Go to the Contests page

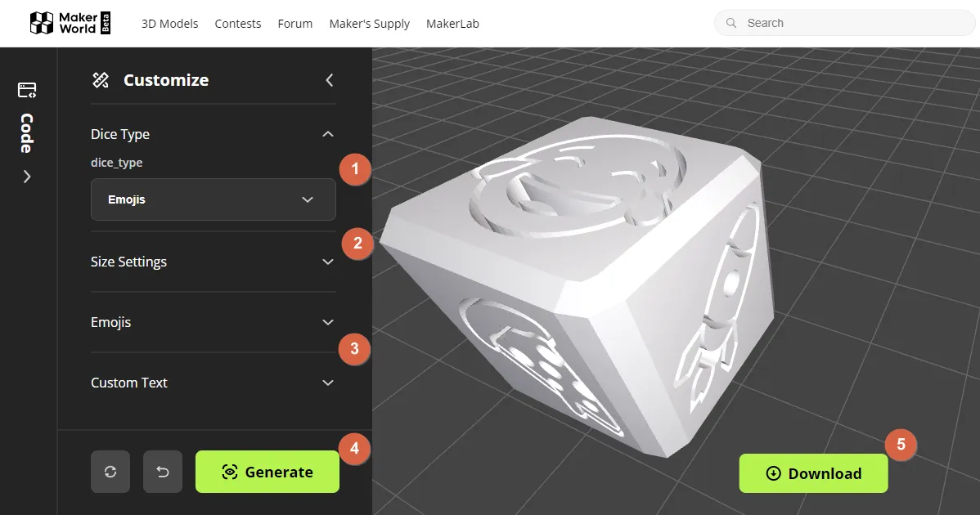238,24
